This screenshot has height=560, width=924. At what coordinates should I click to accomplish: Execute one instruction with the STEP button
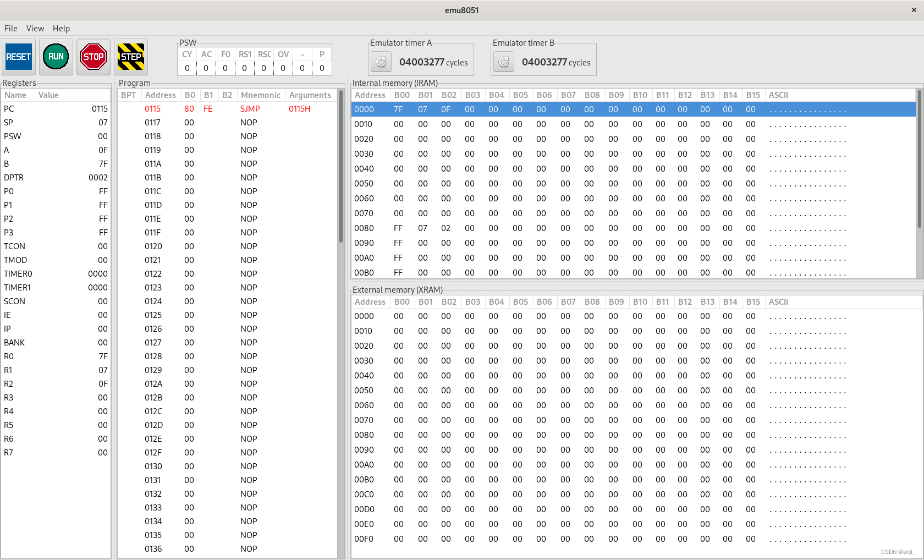point(131,57)
